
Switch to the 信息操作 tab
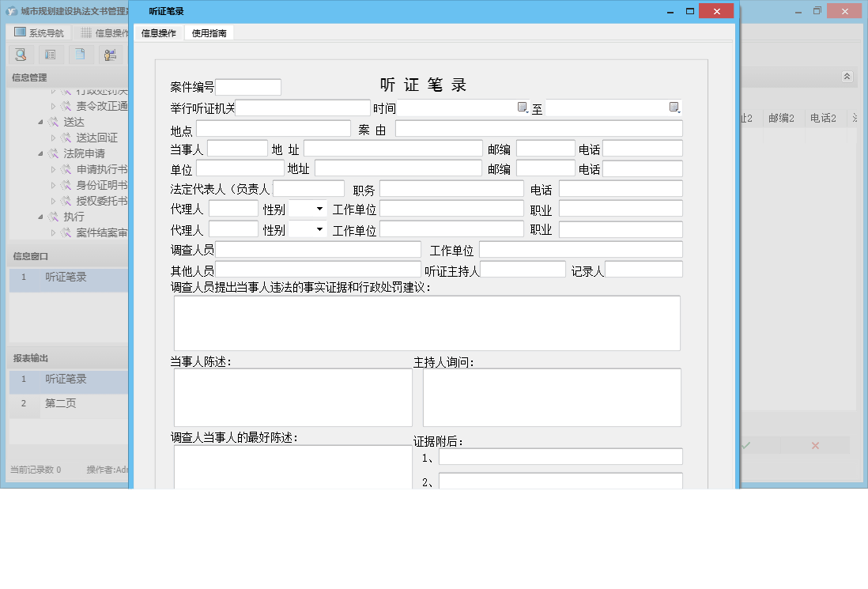[158, 32]
